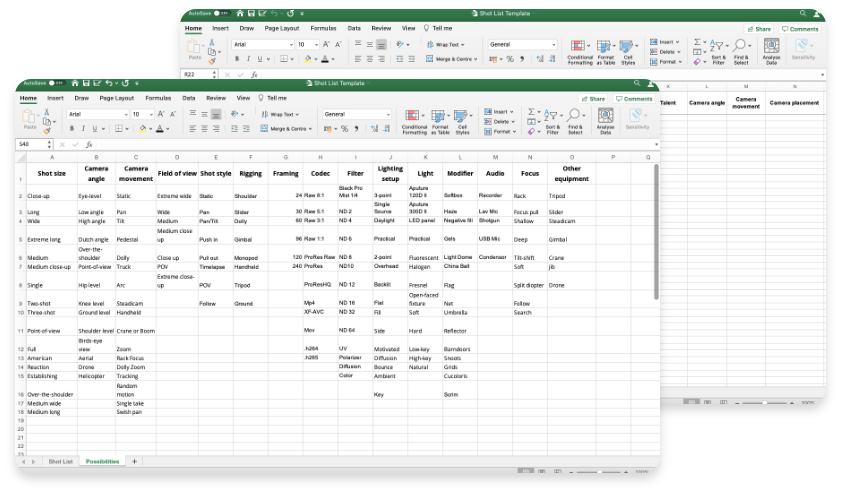Add new sheet with plus button
841x494 pixels.
tap(135, 461)
